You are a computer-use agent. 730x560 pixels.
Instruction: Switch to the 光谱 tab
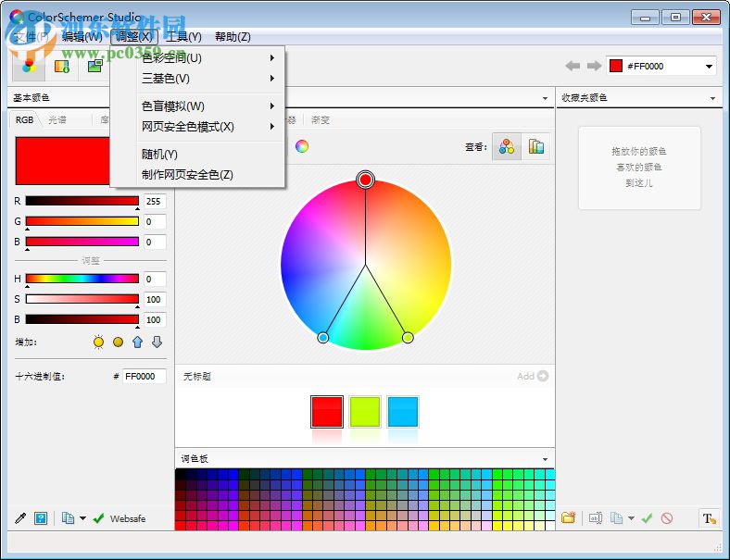57,120
